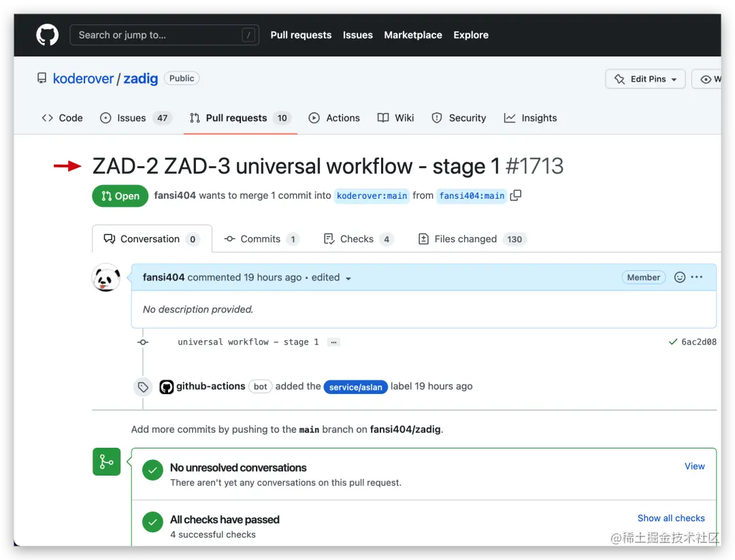Select the Conversation tab
Image resolution: width=735 pixels, height=560 pixels.
point(152,239)
